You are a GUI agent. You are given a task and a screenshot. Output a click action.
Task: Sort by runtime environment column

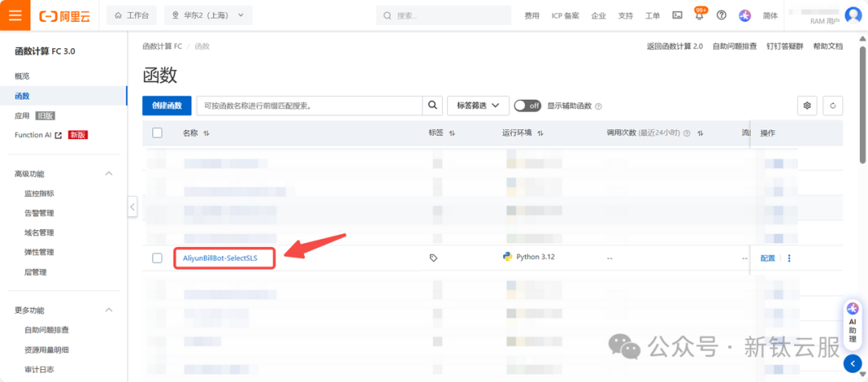pyautogui.click(x=540, y=133)
